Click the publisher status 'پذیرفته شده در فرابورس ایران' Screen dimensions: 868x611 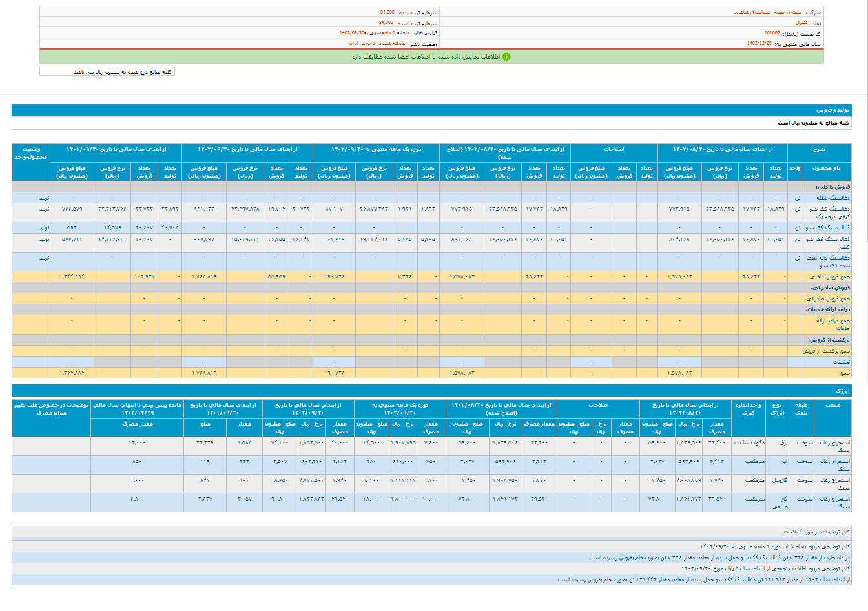[377, 43]
